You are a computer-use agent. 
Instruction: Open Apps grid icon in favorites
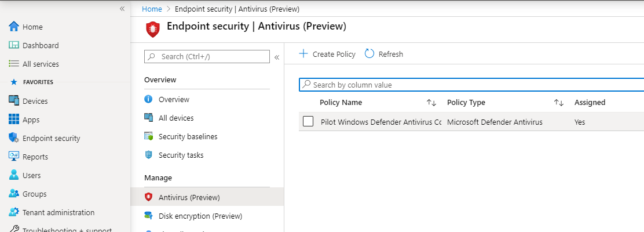(14, 119)
